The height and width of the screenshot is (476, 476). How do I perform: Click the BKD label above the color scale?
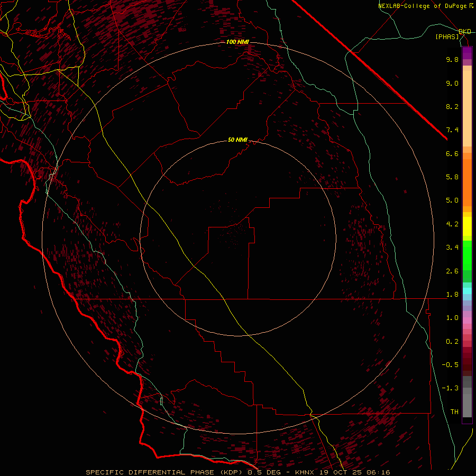coord(465,32)
